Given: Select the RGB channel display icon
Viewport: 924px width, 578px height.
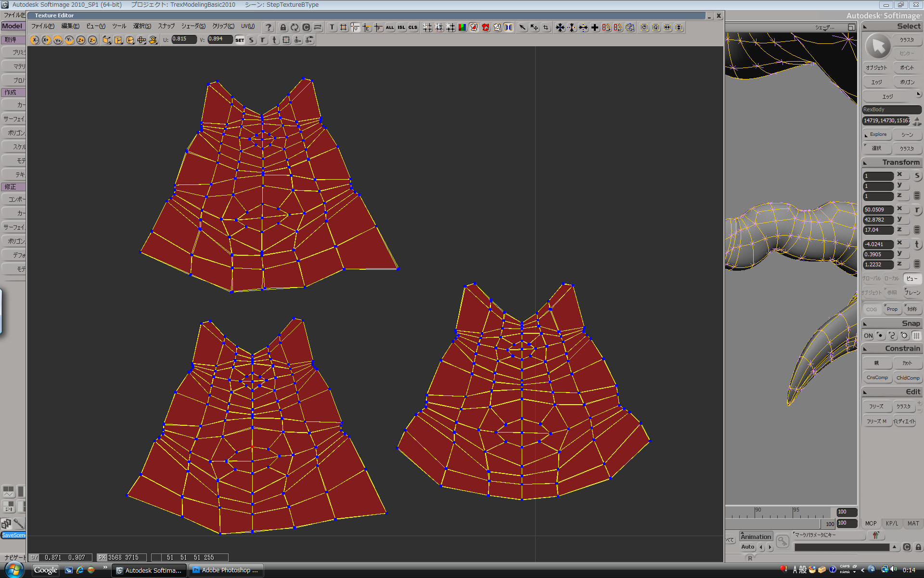Looking at the screenshot, I should 462,27.
